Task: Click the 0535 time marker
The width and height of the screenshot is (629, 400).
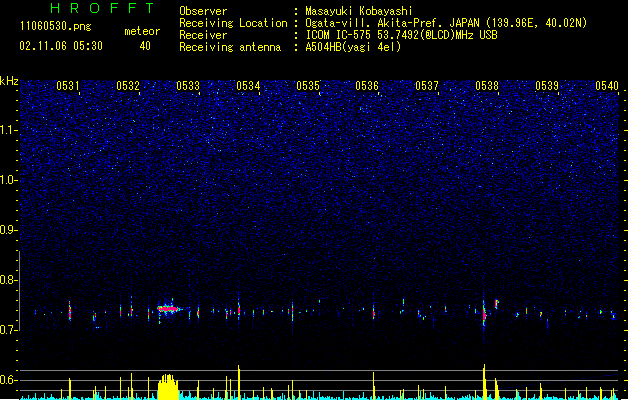Action: click(308, 86)
